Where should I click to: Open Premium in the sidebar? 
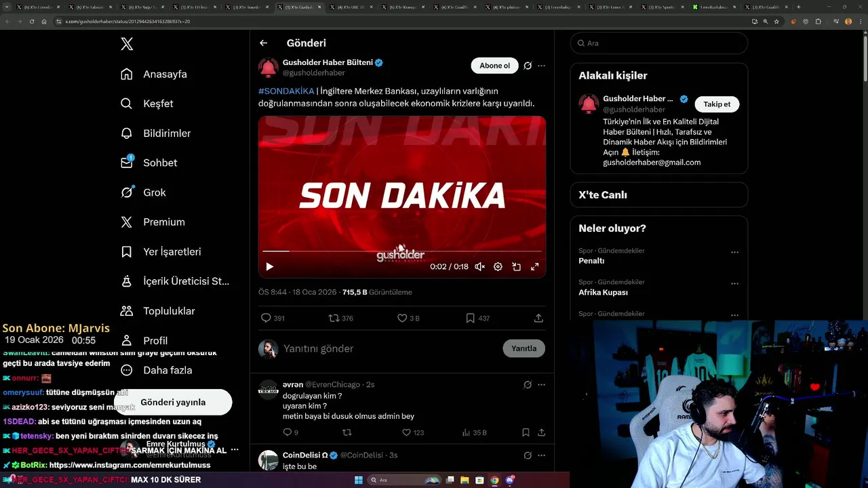[153, 222]
